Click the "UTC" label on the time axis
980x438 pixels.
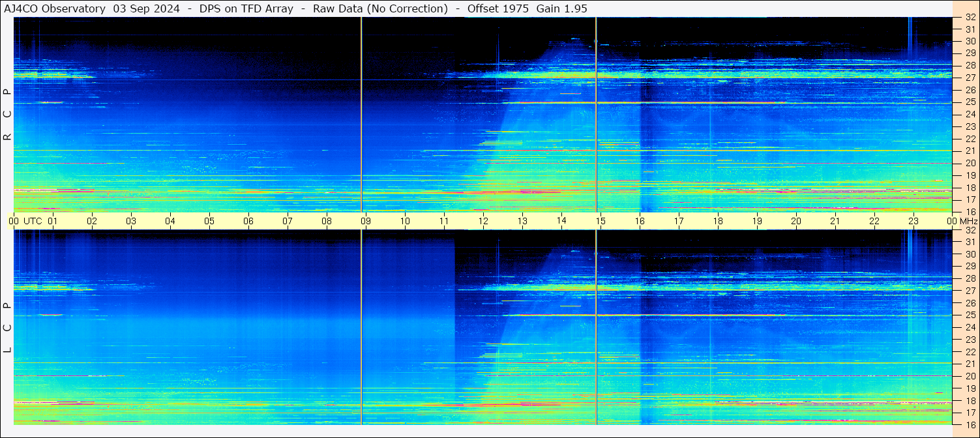click(x=33, y=221)
